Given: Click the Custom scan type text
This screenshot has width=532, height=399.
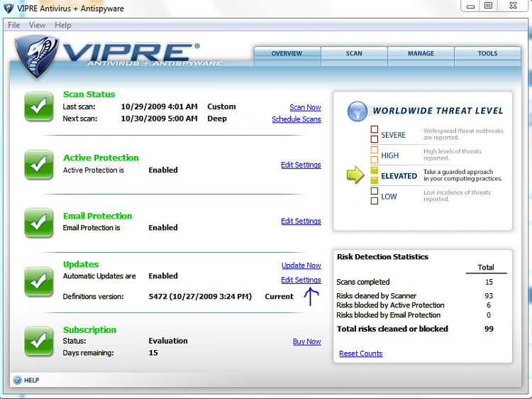Looking at the screenshot, I should click(221, 106).
